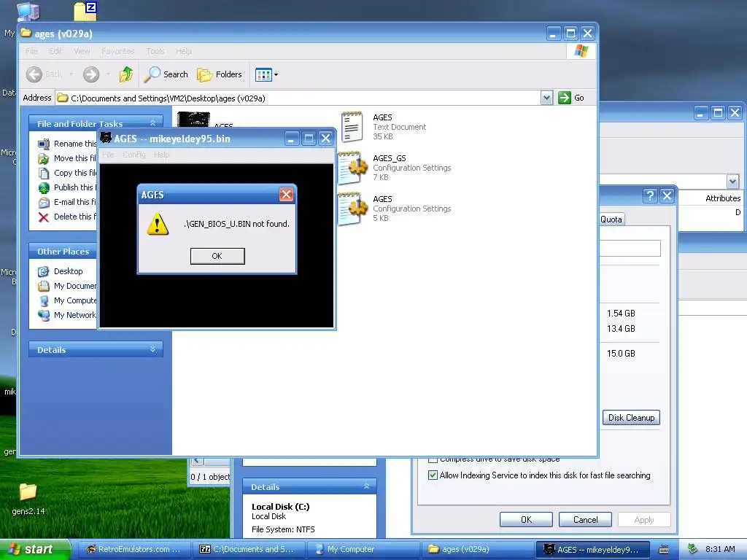Click Delete this file red X

click(x=44, y=217)
